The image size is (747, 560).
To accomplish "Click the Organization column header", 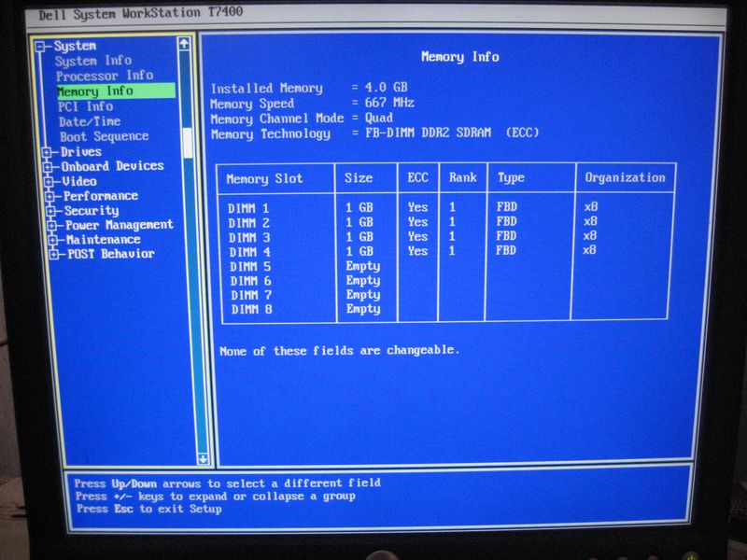I will point(625,177).
